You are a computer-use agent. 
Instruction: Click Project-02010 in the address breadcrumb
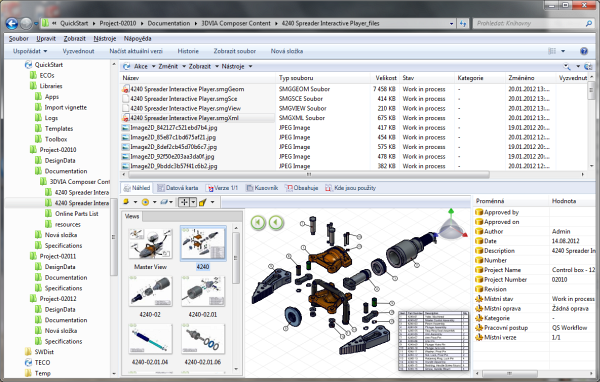click(x=118, y=23)
